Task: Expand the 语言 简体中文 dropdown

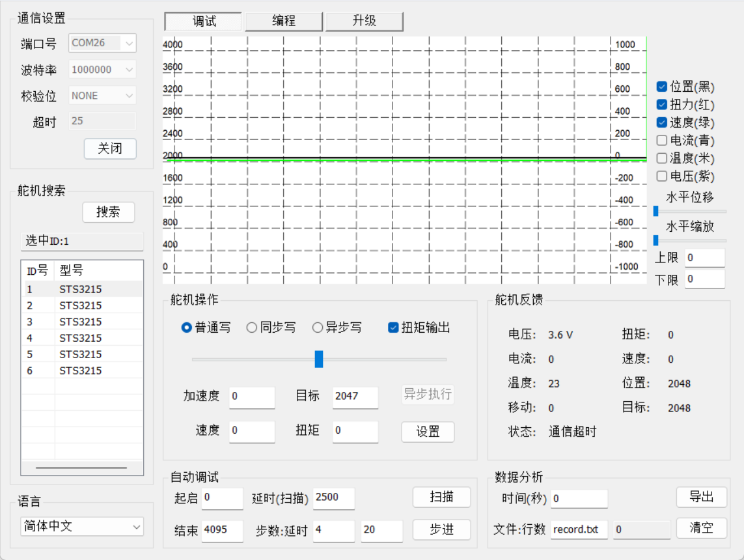Action: tap(82, 526)
